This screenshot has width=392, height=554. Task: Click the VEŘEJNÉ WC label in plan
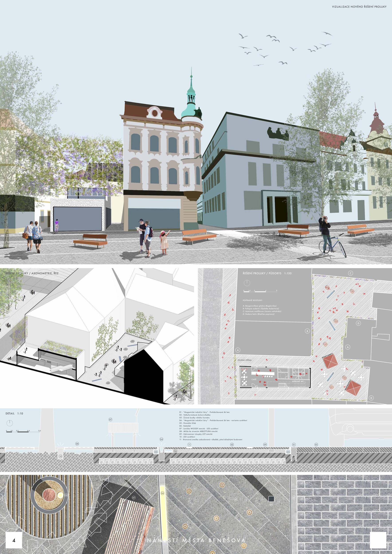click(x=297, y=381)
